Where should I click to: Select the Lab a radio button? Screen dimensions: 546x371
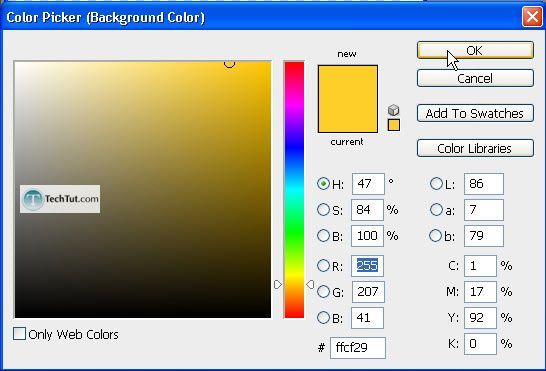click(436, 209)
